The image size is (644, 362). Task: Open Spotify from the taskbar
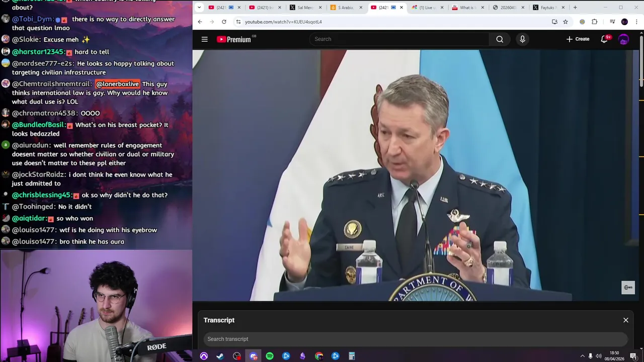270,356
